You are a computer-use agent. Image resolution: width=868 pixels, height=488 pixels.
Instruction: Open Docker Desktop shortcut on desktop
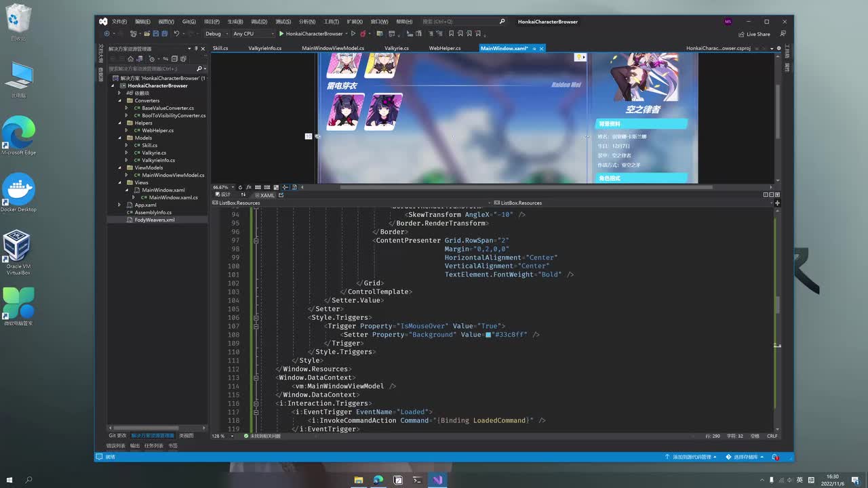pos(18,192)
